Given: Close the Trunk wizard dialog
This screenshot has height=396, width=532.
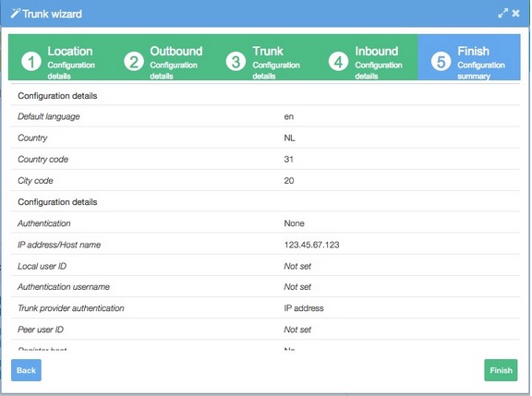Looking at the screenshot, I should tap(515, 13).
